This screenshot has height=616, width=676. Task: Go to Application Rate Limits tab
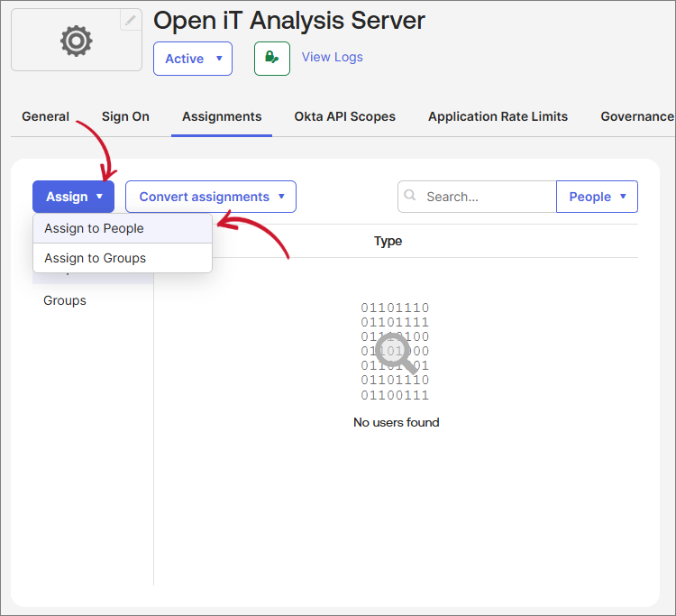[498, 116]
